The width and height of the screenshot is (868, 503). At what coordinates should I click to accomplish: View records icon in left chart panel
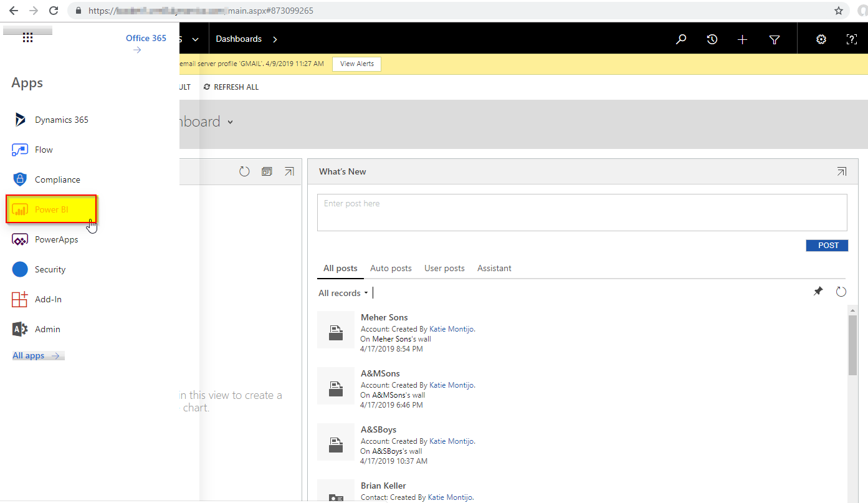tap(267, 171)
